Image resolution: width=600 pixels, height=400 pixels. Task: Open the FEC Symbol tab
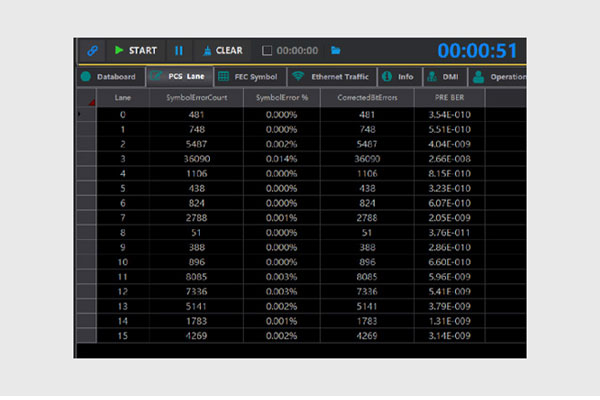[250, 77]
